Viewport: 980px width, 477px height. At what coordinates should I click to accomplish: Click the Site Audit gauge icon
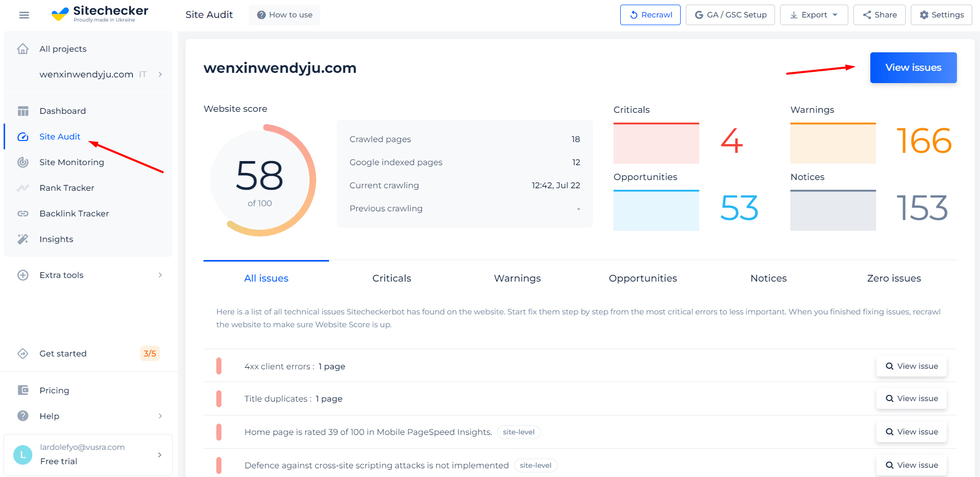click(23, 136)
